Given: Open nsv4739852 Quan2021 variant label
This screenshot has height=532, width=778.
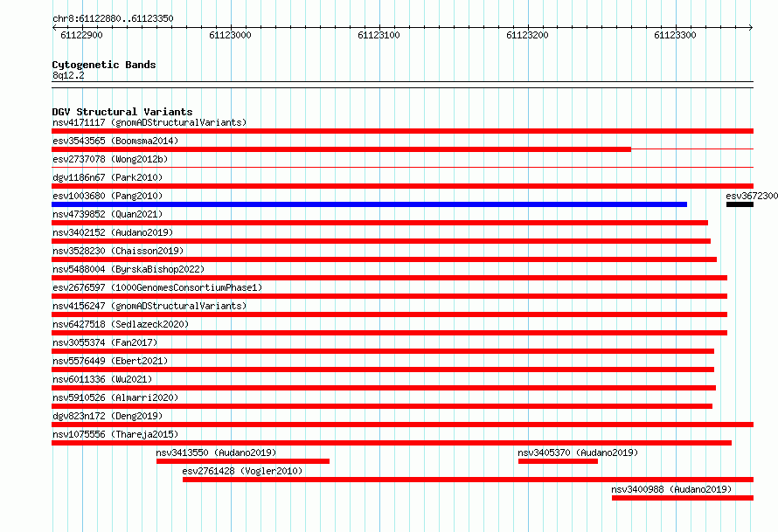Looking at the screenshot, I should click(x=108, y=214).
